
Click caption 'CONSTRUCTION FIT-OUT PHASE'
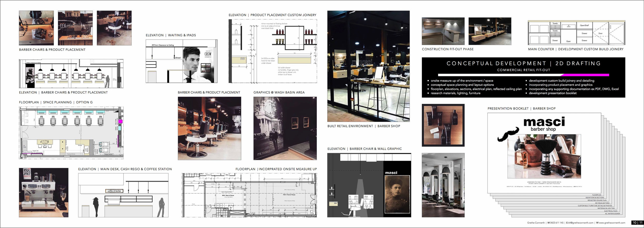(448, 49)
